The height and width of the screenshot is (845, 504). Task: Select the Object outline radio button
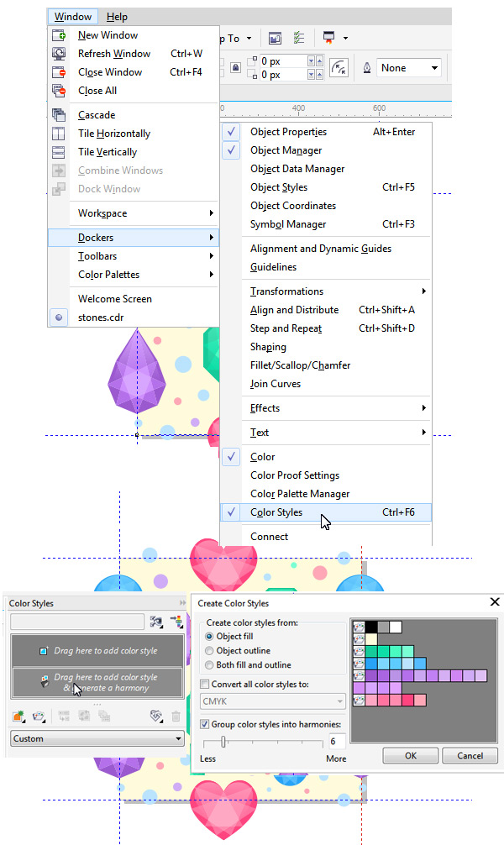click(209, 651)
